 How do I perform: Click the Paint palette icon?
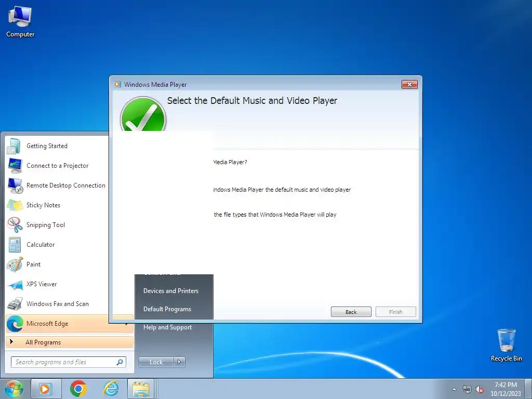[x=15, y=264]
